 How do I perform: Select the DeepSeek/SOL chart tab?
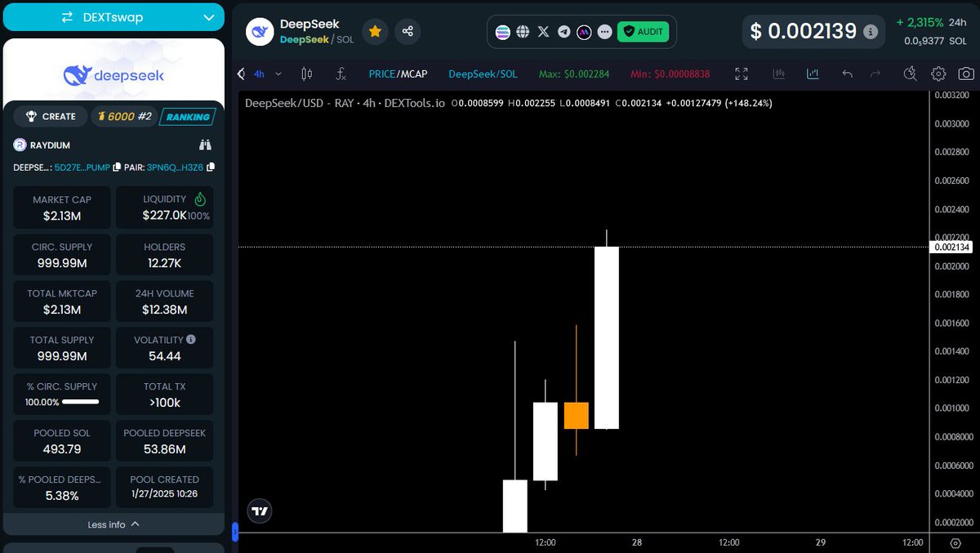click(483, 74)
